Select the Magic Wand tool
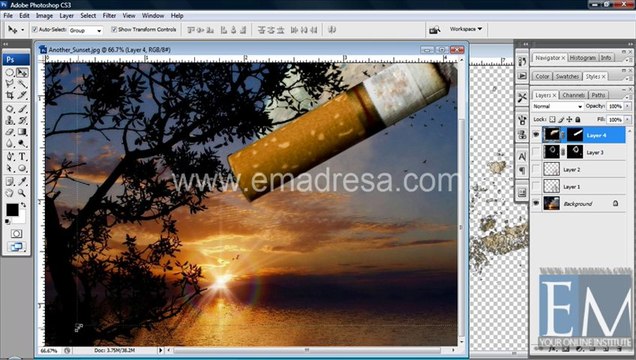 [22, 84]
